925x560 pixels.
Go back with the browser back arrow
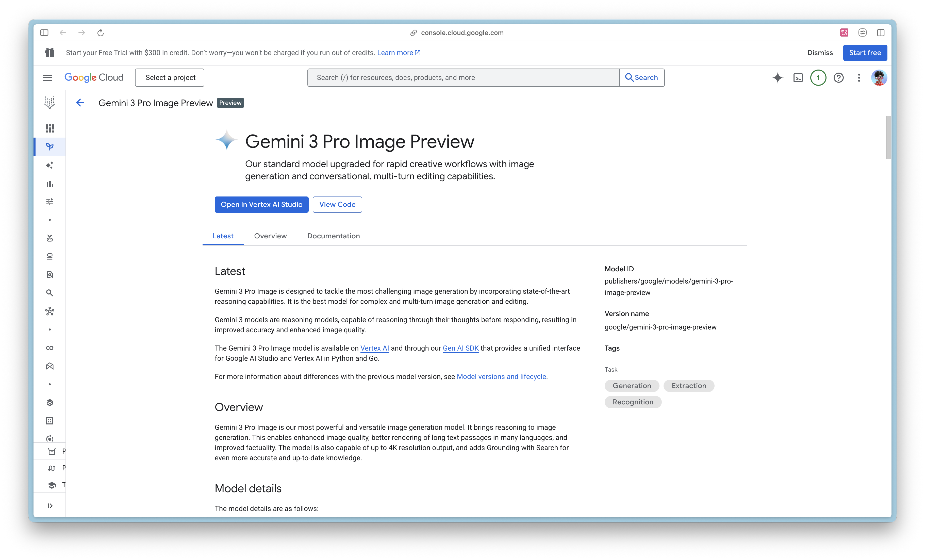pyautogui.click(x=63, y=33)
